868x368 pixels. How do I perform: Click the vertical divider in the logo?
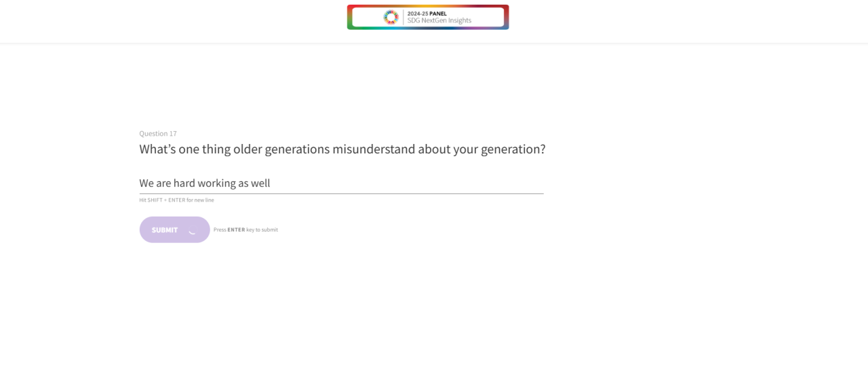(403, 17)
